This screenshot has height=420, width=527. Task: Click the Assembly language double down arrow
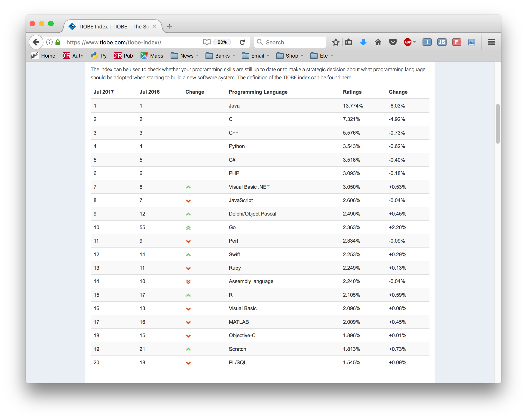click(x=188, y=281)
